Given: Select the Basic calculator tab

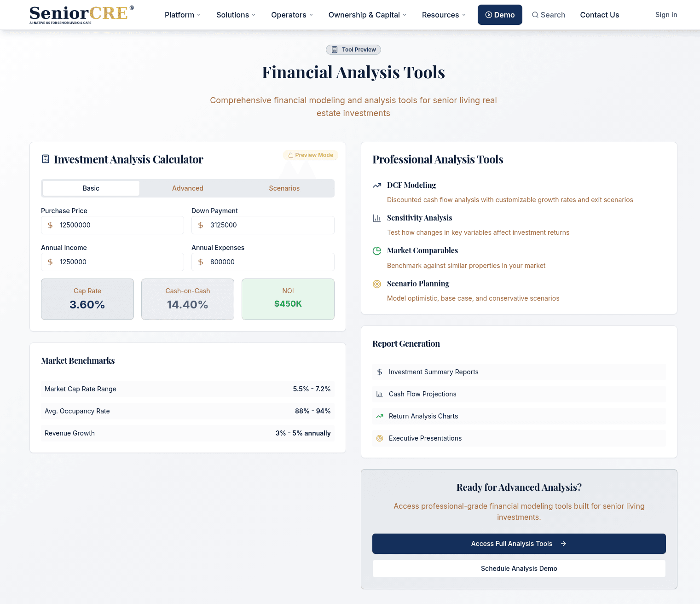Looking at the screenshot, I should [x=91, y=188].
